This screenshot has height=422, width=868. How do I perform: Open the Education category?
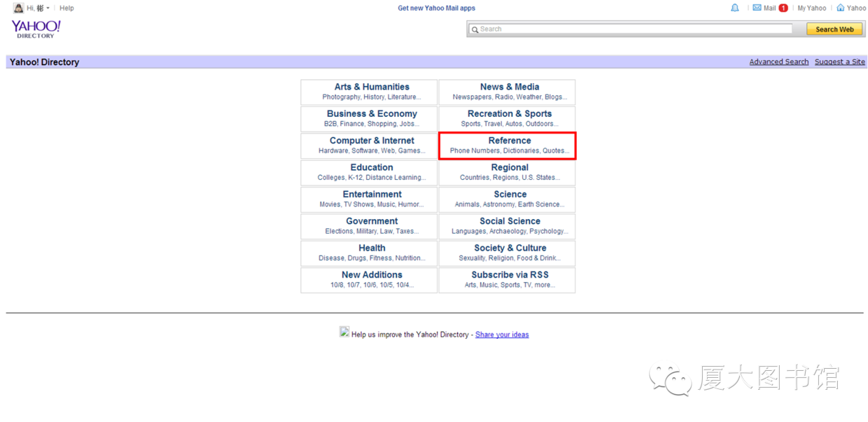tap(372, 167)
